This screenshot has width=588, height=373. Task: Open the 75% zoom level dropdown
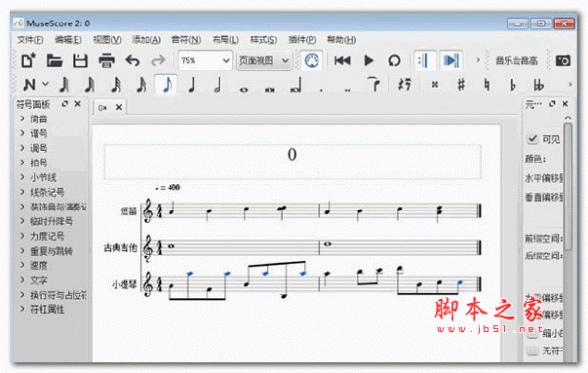point(205,61)
